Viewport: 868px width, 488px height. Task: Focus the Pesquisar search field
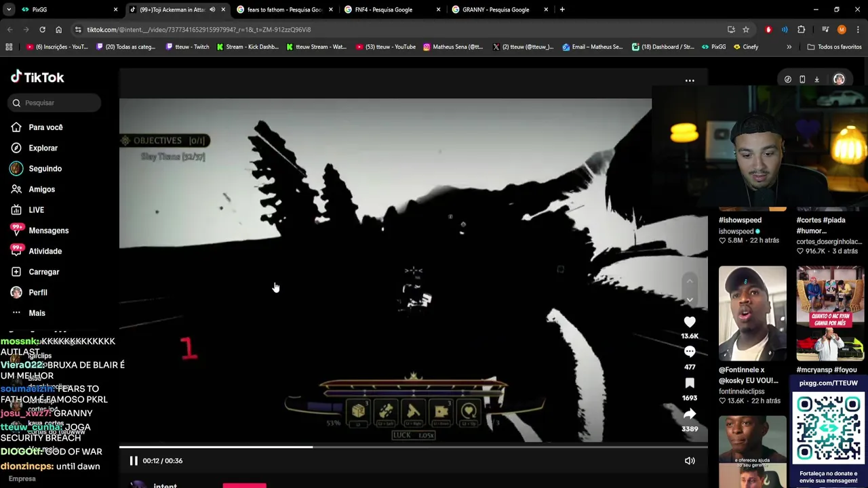pyautogui.click(x=55, y=103)
